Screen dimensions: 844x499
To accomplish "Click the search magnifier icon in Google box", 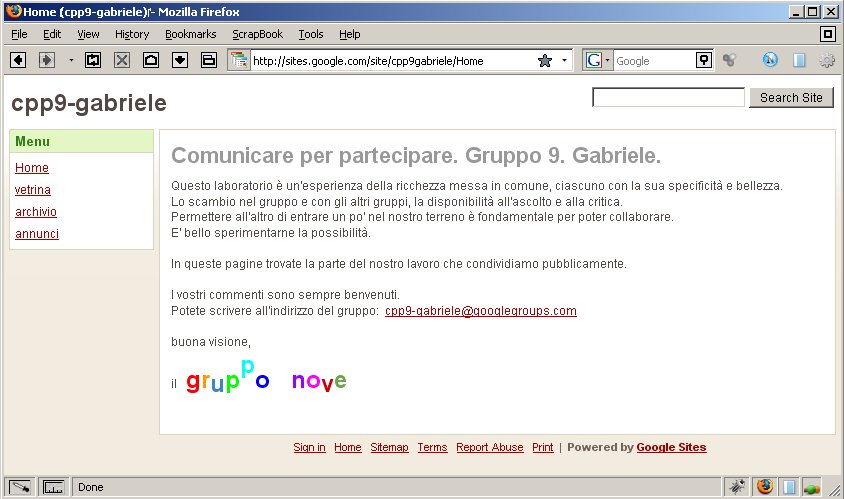I will [704, 61].
